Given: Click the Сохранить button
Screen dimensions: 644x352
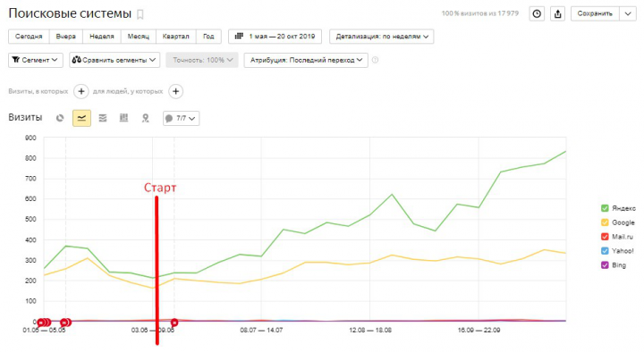Looking at the screenshot, I should point(595,13).
